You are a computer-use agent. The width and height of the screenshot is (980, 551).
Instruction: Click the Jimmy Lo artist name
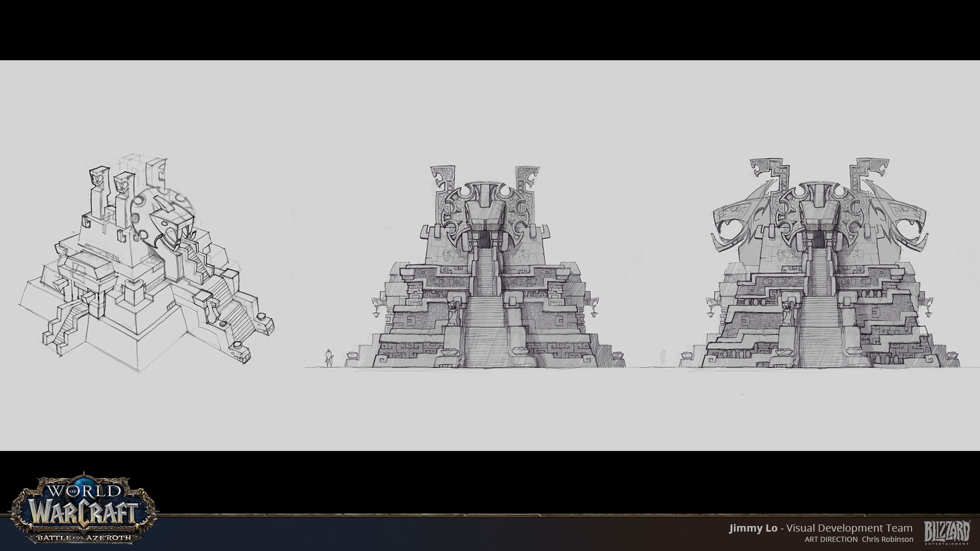click(x=753, y=528)
